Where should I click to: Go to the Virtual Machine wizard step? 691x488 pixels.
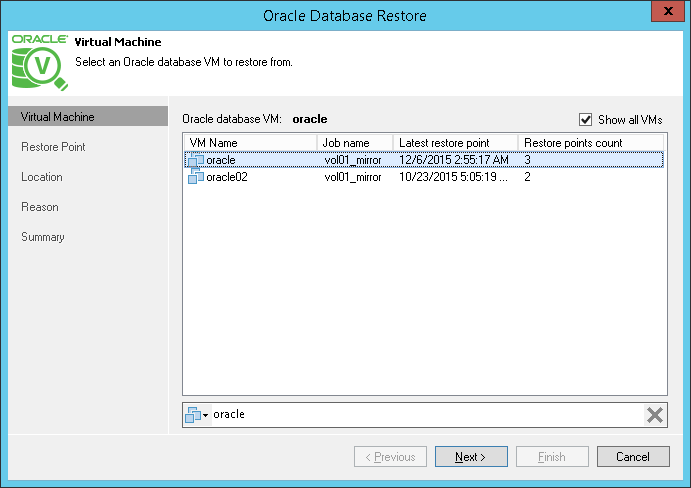coord(88,116)
